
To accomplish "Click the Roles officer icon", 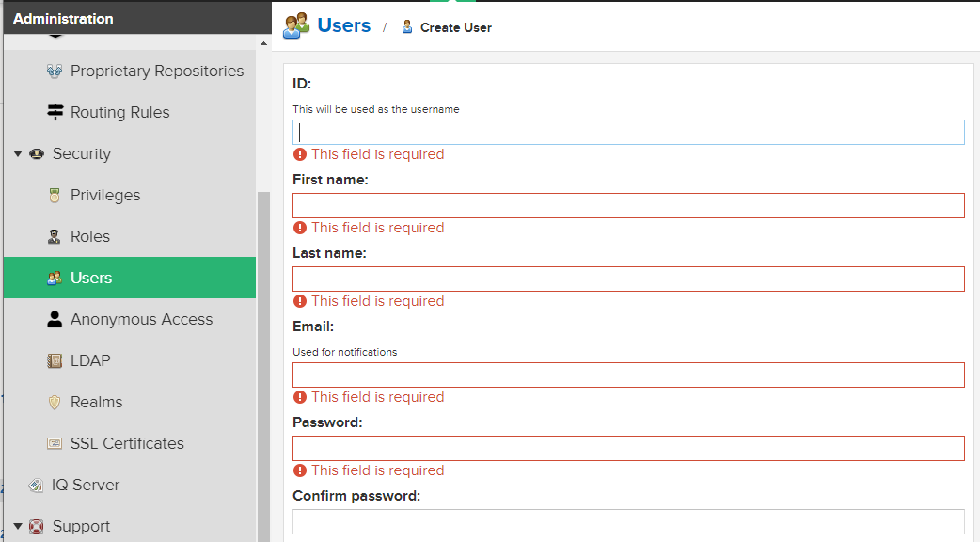I will (55, 236).
